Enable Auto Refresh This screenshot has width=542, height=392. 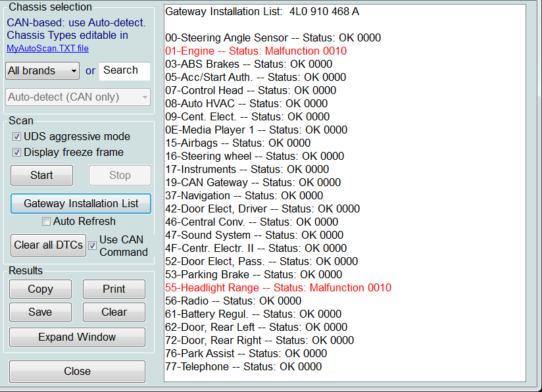coord(47,222)
